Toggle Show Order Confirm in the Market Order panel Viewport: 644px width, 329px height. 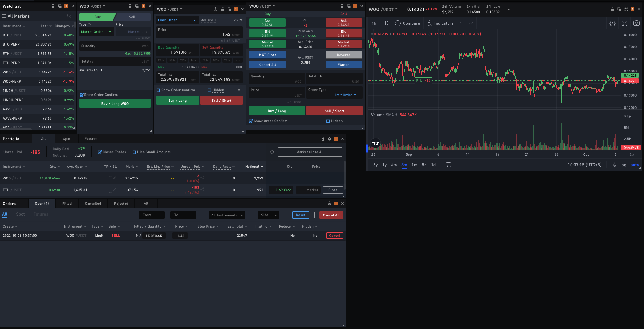point(81,95)
